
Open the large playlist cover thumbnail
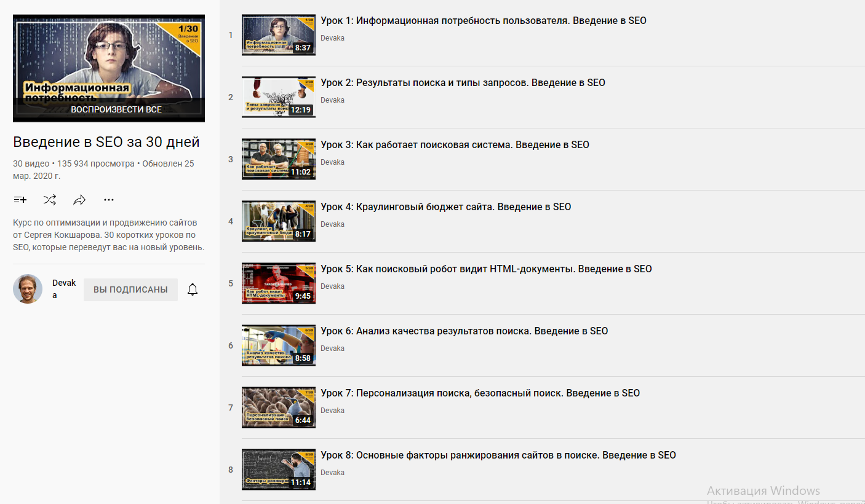click(109, 68)
